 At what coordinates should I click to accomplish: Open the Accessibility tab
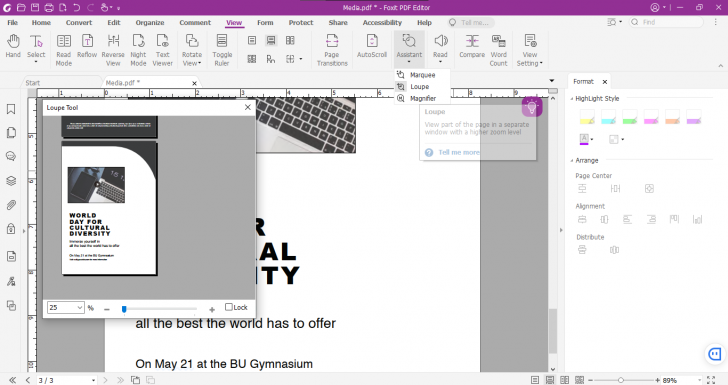[x=382, y=22]
